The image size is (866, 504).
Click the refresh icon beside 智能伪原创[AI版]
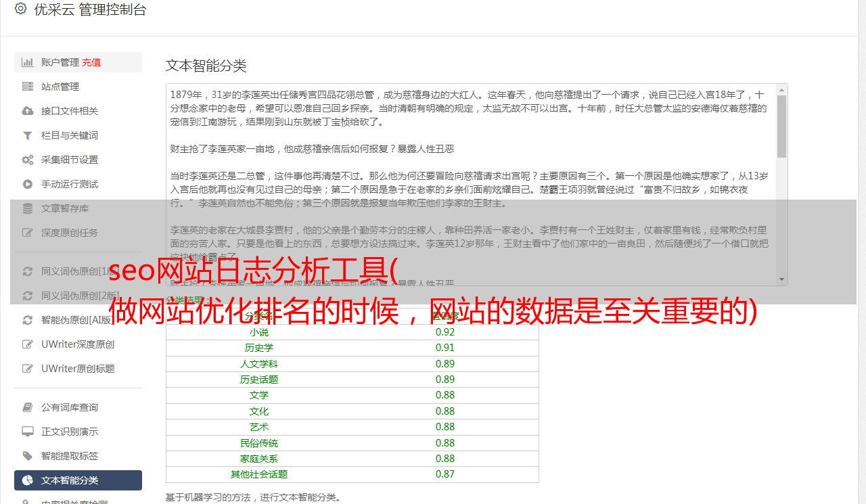point(28,320)
